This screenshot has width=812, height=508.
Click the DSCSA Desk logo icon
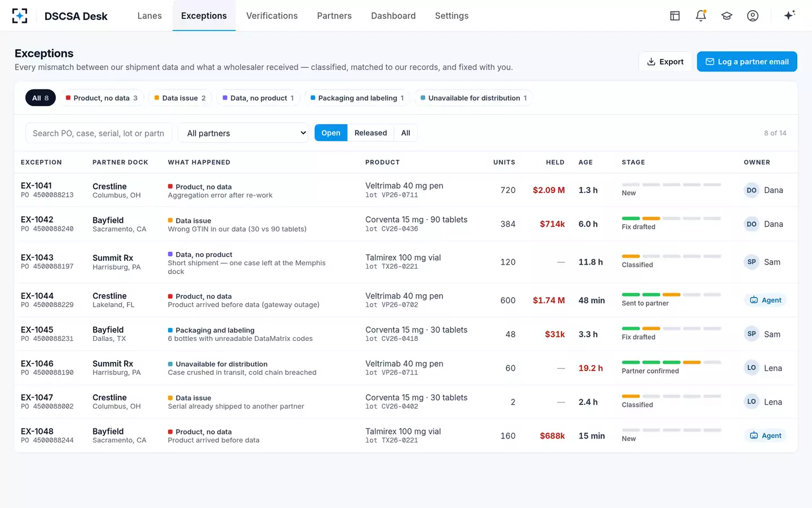point(20,16)
